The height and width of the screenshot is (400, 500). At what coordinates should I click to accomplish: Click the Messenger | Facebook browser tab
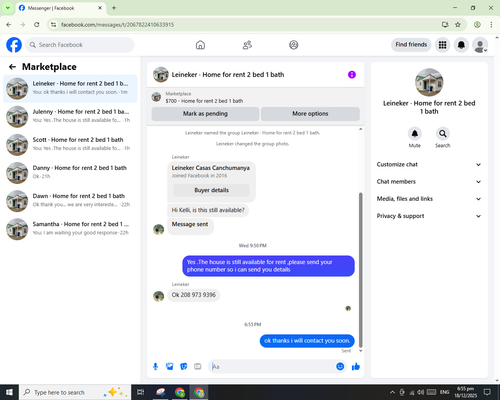pos(60,8)
